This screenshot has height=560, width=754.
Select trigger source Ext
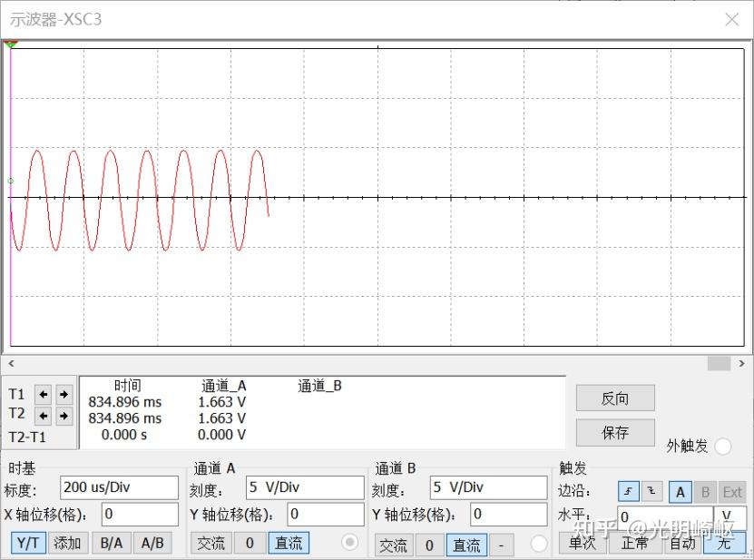[x=732, y=492]
